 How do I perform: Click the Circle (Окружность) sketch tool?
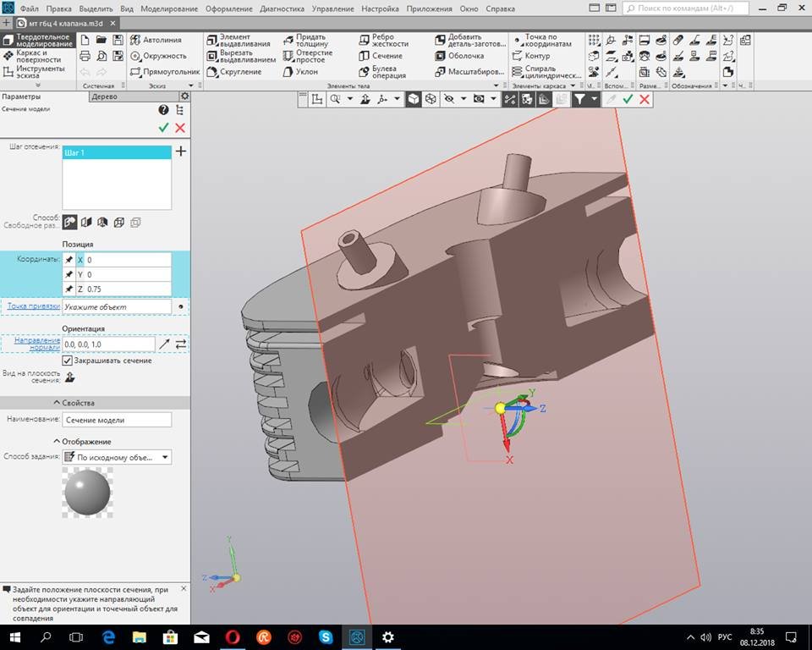[156, 56]
